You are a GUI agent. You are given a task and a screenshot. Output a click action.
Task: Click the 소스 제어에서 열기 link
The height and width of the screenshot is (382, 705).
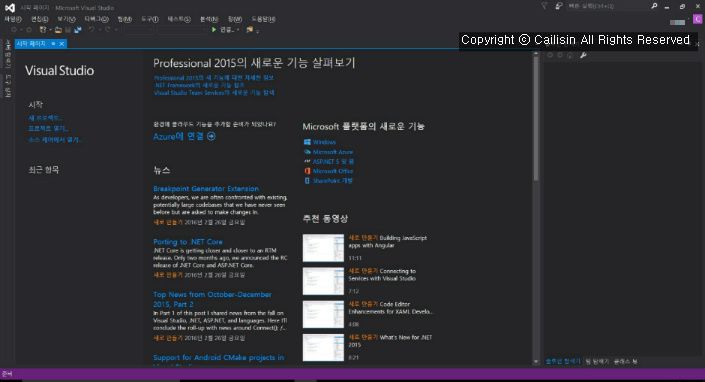tap(54, 140)
